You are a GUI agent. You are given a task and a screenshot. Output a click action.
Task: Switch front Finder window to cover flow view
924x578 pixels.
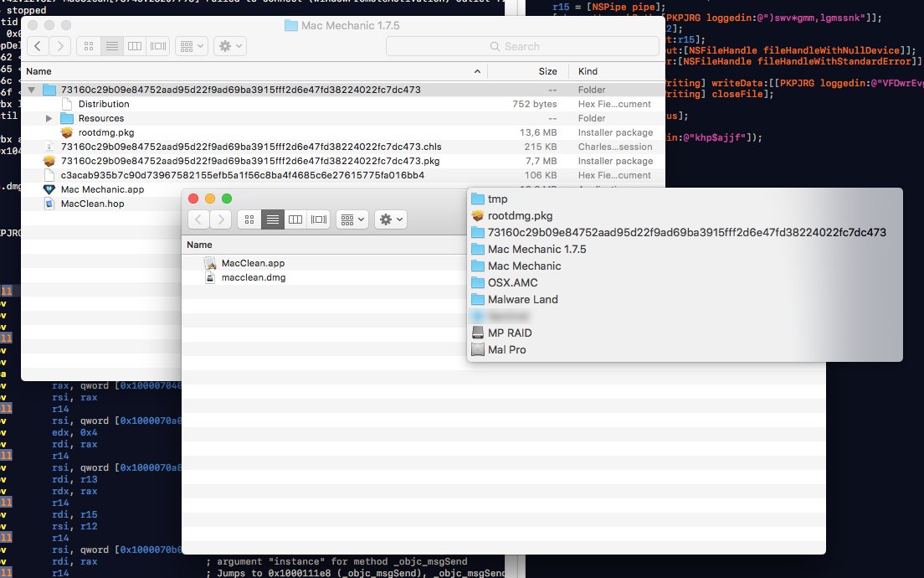click(x=319, y=219)
